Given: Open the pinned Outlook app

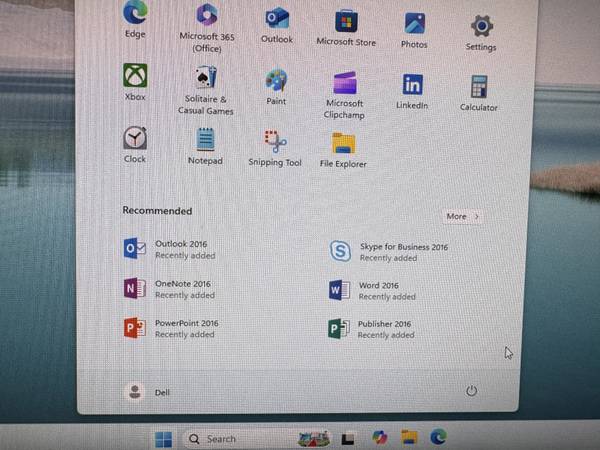Looking at the screenshot, I should (277, 25).
